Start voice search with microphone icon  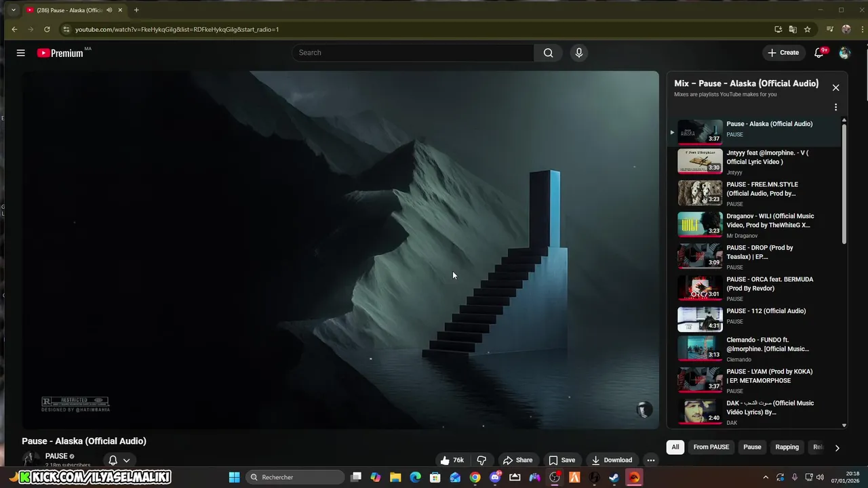[578, 53]
